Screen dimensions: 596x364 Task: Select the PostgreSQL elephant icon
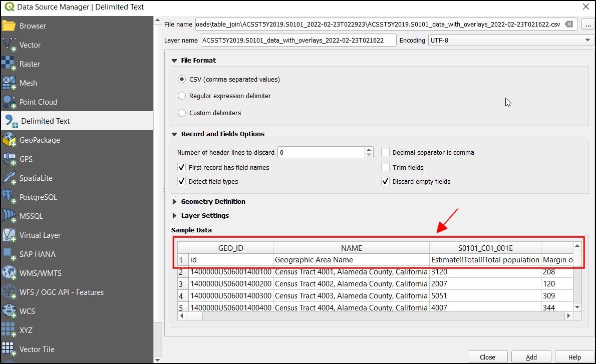(10, 197)
